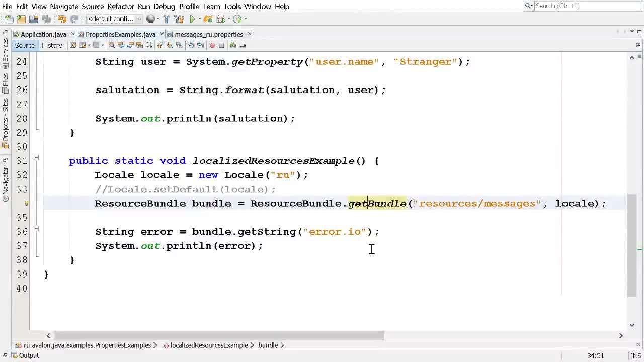Click the Save All toolbar icon
Viewport: 644px width, 362px height.
click(x=46, y=19)
